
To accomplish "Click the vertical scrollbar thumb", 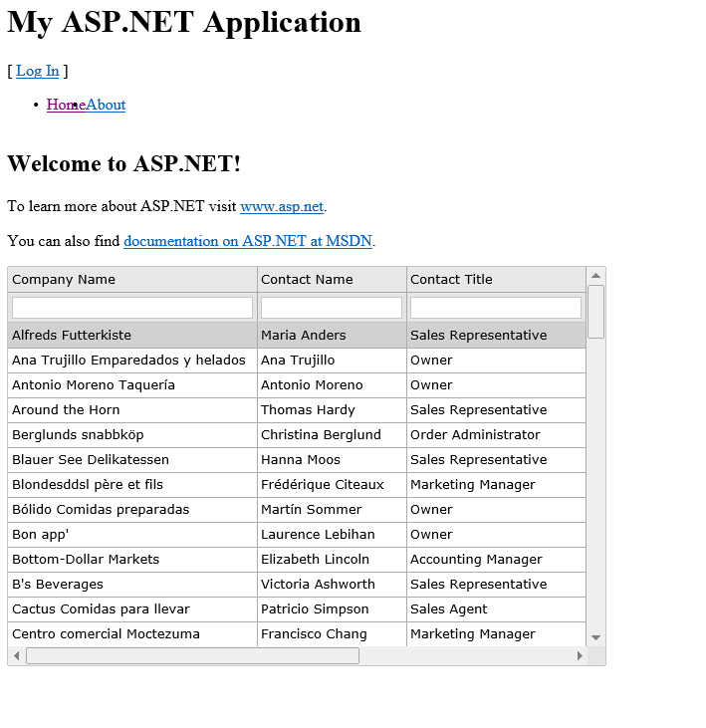I will (x=596, y=312).
